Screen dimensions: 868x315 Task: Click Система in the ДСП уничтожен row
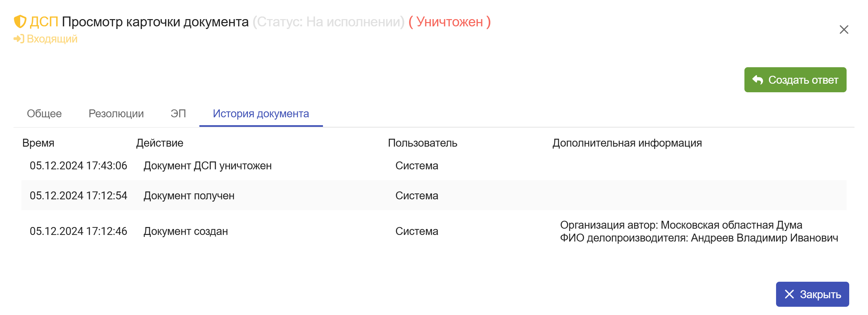coord(417,165)
